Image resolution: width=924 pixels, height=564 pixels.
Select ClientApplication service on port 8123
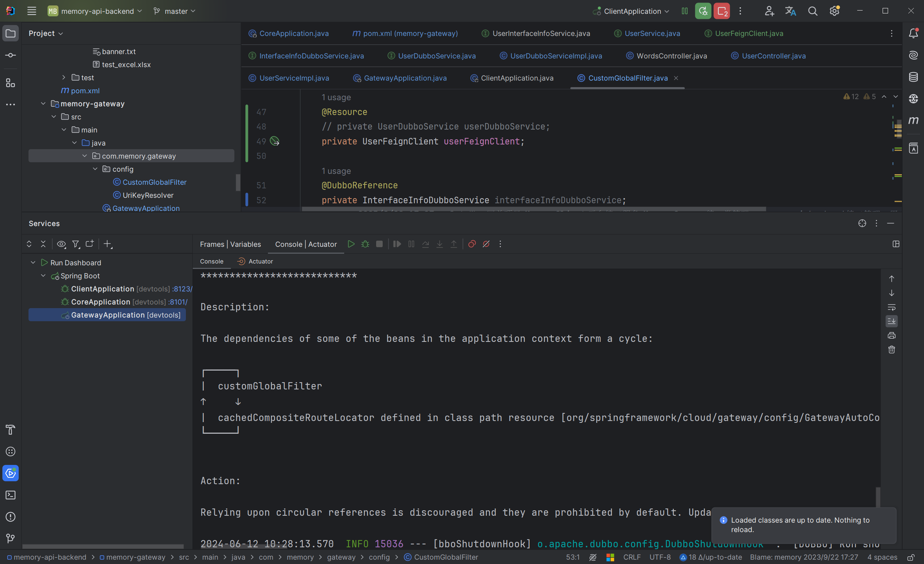126,289
